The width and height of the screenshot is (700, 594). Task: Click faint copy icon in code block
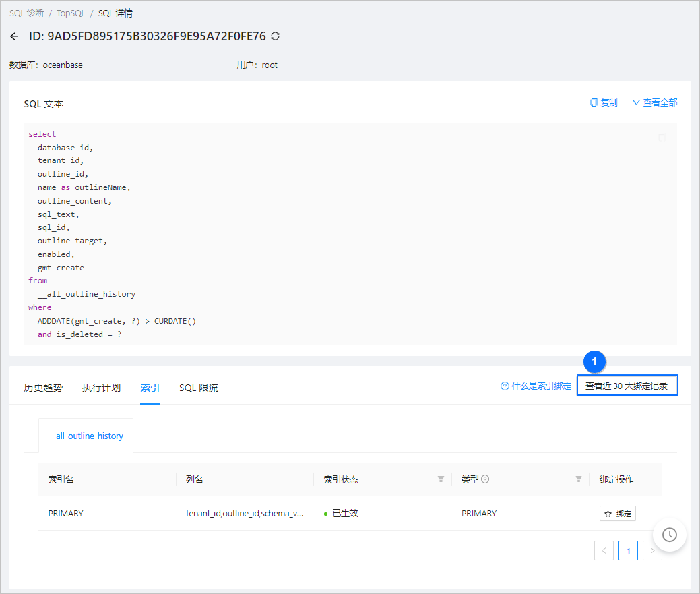coord(662,138)
